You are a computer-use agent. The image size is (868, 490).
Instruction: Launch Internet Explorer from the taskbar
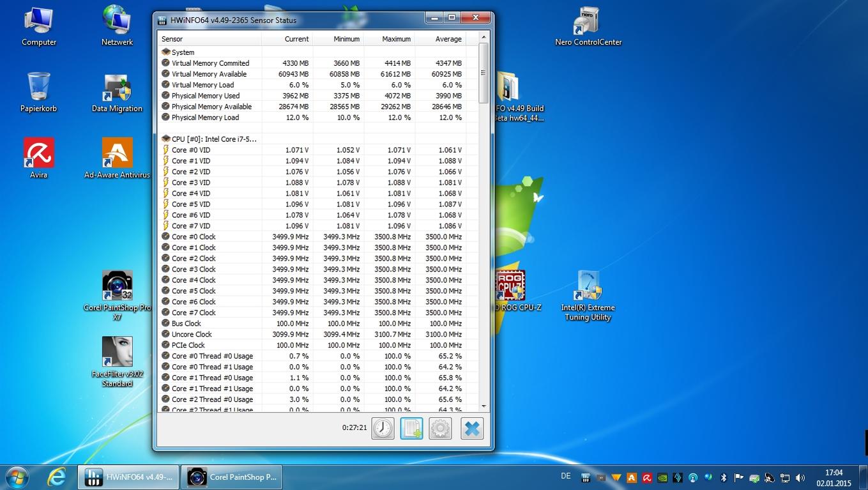coord(56,477)
